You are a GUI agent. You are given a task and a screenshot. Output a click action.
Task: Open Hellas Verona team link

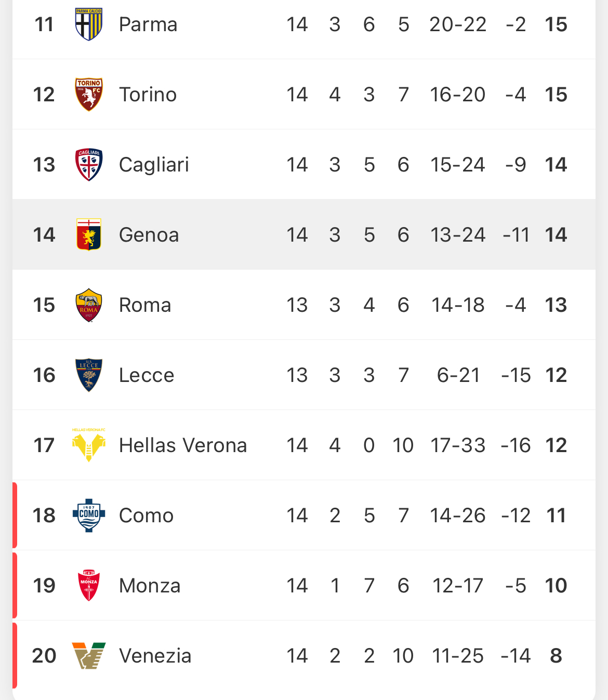coord(183,445)
